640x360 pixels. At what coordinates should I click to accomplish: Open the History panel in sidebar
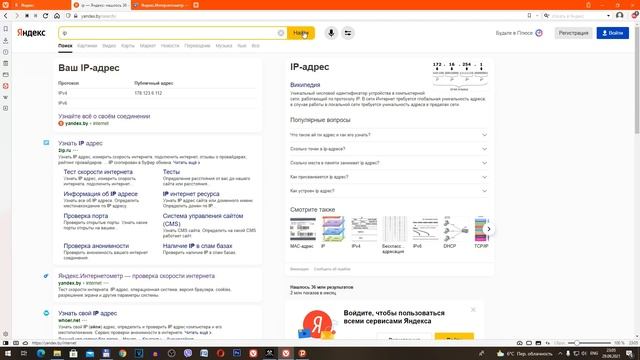[x=6, y=52]
